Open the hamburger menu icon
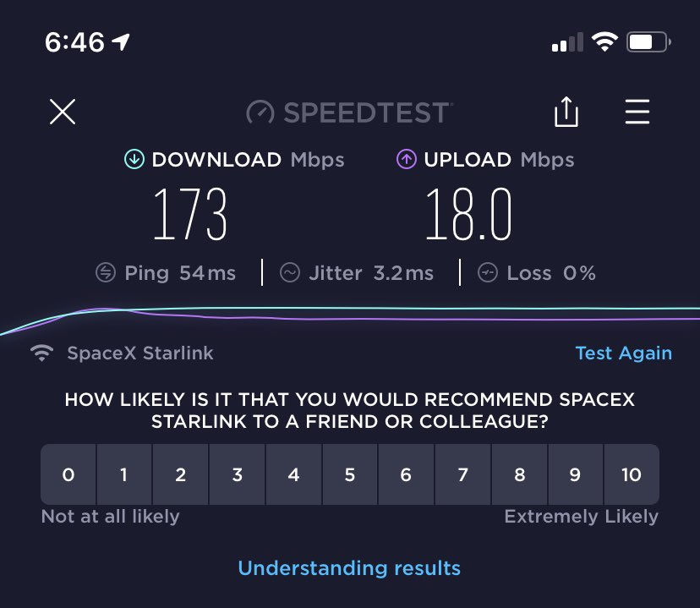Viewport: 700px width, 608px height. coord(637,112)
